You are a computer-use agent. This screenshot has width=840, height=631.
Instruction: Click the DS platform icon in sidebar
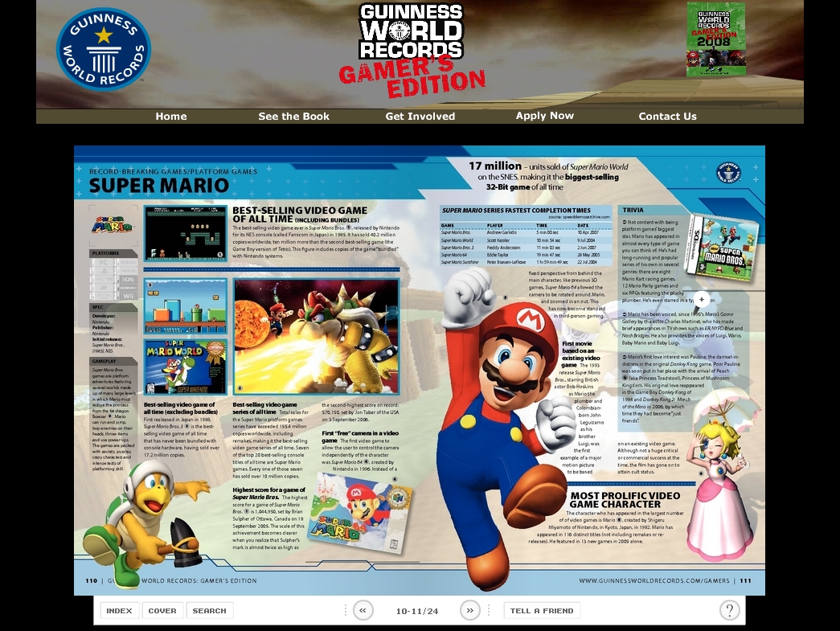[129, 279]
